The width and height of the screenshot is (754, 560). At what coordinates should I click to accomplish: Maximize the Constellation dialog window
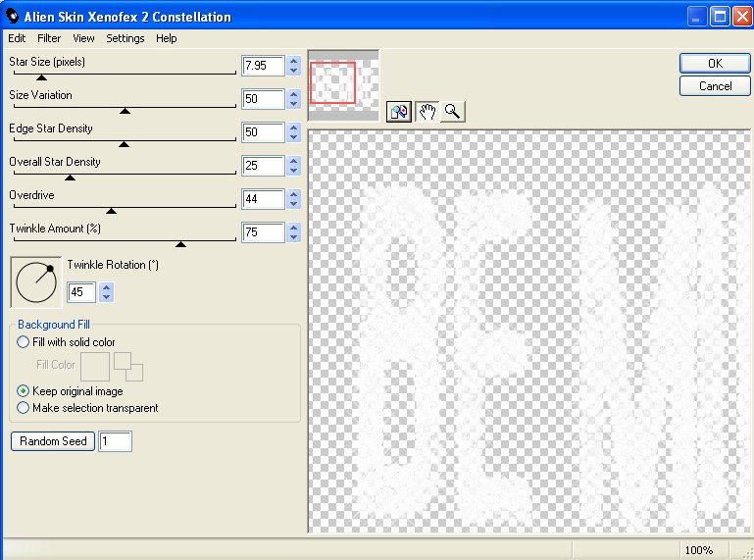[x=720, y=17]
